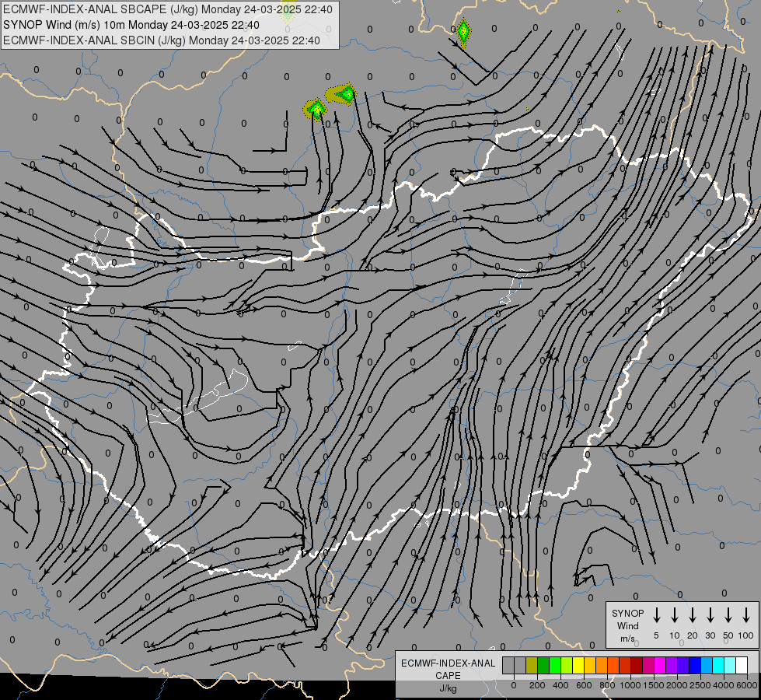Click the wind arrow above the 30 m/s label
Screen dimensions: 761x700
(x=710, y=615)
